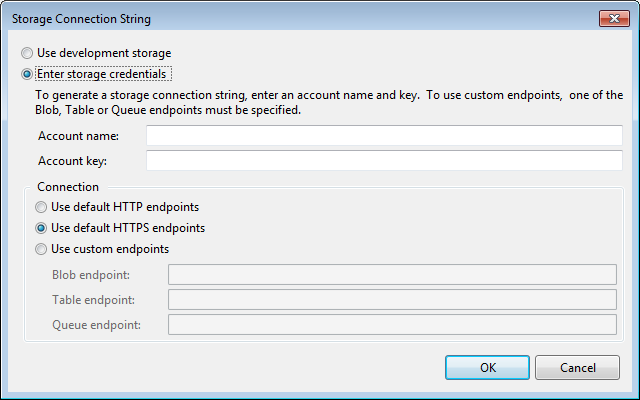The image size is (640, 400).
Task: Click the Account name label
Action: [78, 136]
